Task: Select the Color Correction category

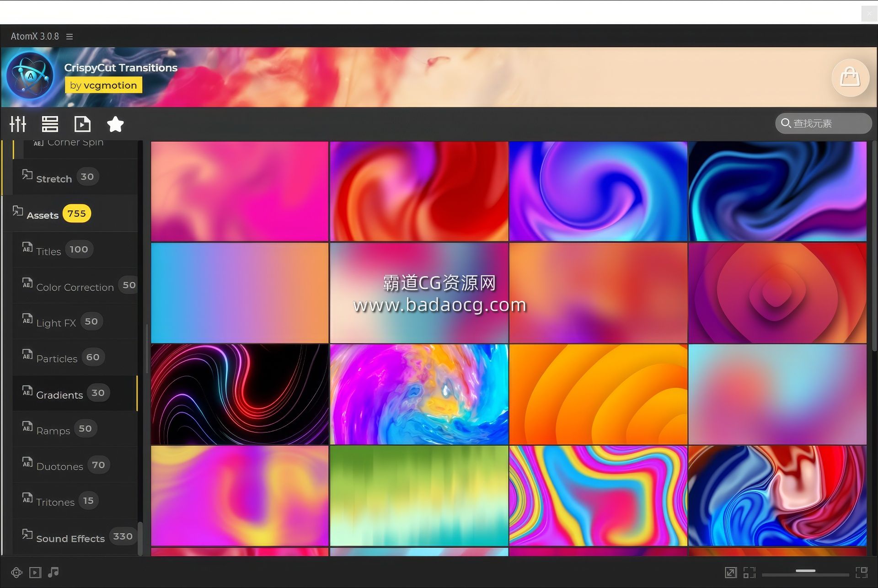Action: tap(75, 286)
